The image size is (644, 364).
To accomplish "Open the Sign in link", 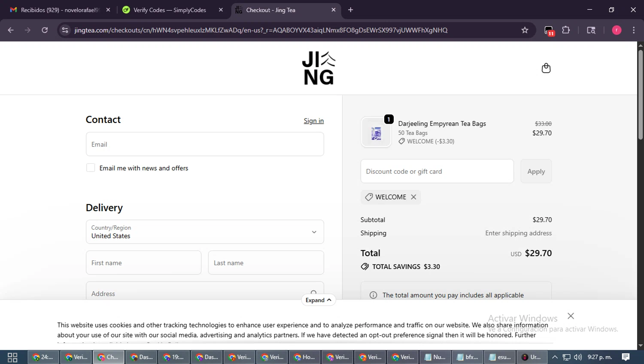I will (x=314, y=121).
